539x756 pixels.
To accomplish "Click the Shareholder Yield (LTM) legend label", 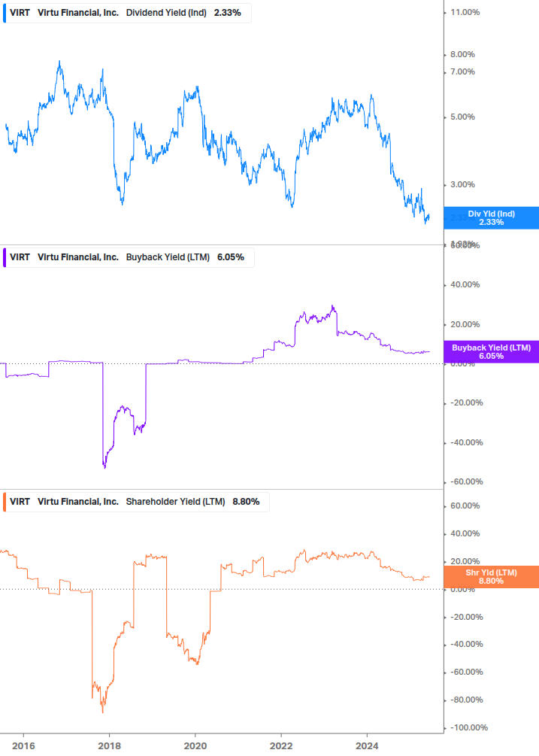I will click(175, 502).
